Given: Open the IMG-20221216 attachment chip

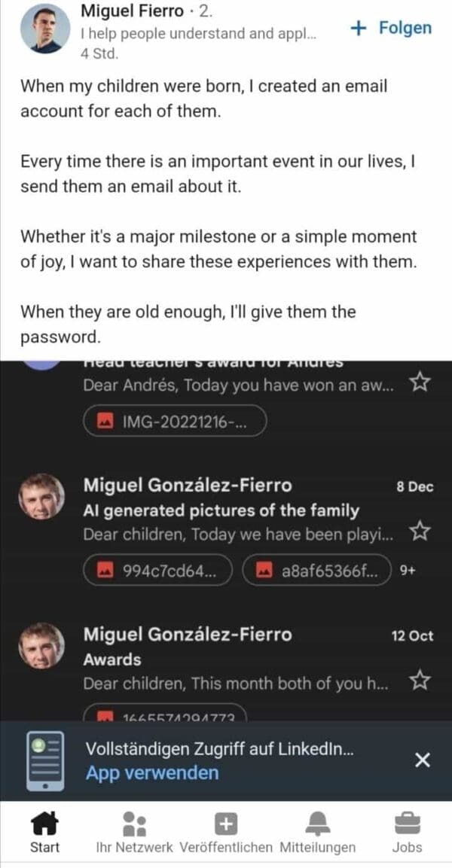Looking at the screenshot, I should tap(175, 422).
